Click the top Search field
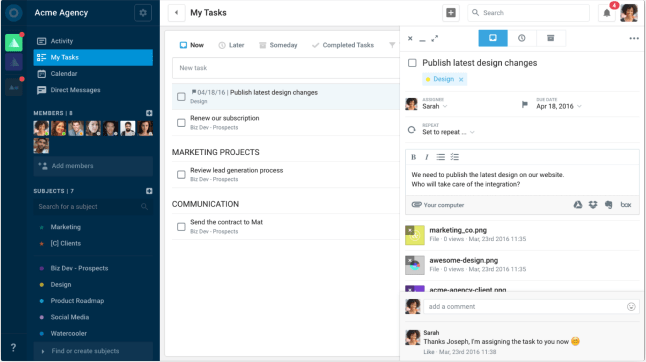 [x=529, y=13]
